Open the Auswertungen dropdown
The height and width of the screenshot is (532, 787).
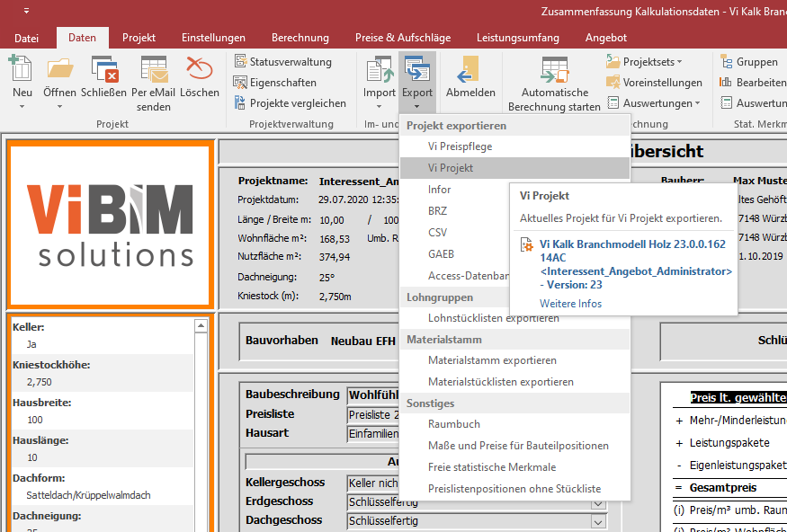coord(654,102)
